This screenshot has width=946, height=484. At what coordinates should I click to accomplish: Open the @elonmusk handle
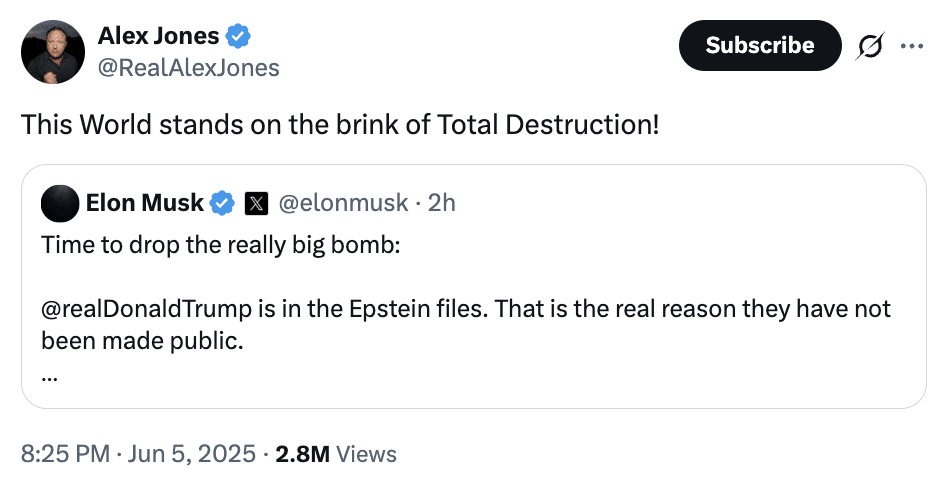click(x=343, y=203)
